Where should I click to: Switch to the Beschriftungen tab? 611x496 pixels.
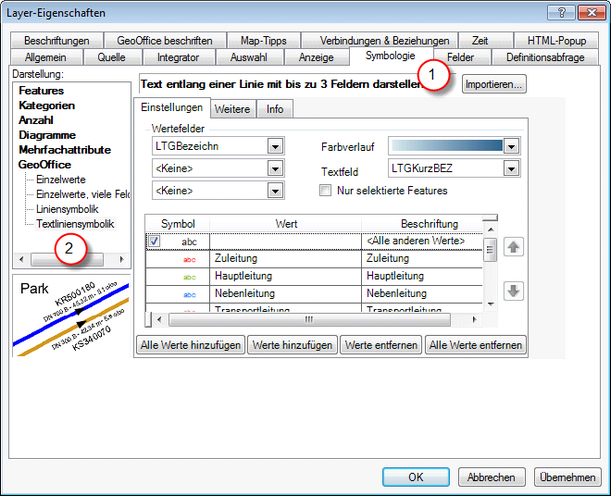coord(57,41)
